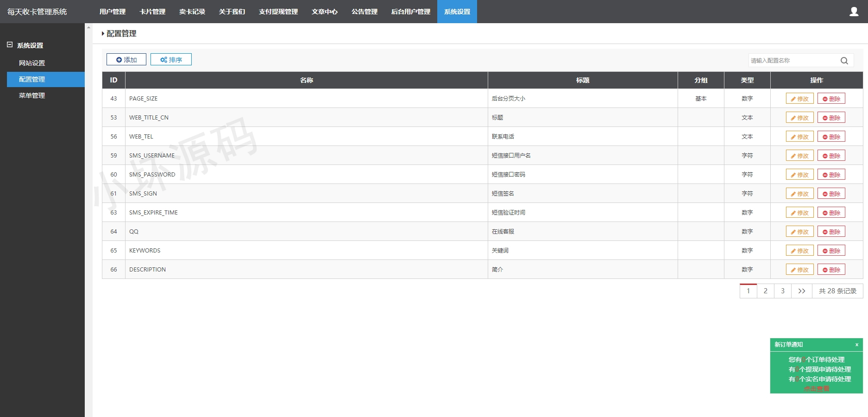
Task: Open the 卖卡记录 menu
Action: (x=192, y=12)
